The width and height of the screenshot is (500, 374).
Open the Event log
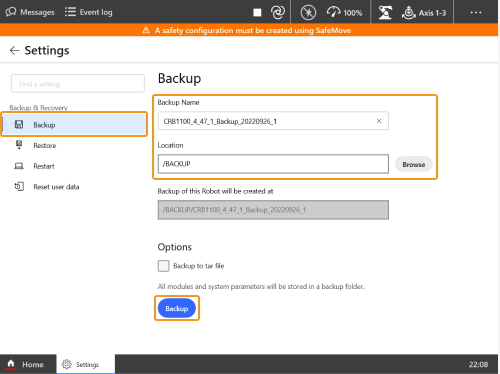[89, 12]
